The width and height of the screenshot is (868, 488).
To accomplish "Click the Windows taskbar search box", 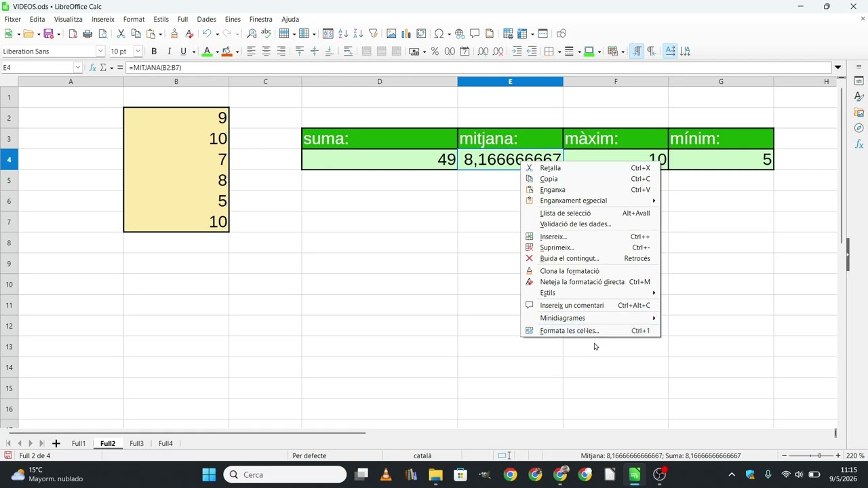I will pos(285,474).
